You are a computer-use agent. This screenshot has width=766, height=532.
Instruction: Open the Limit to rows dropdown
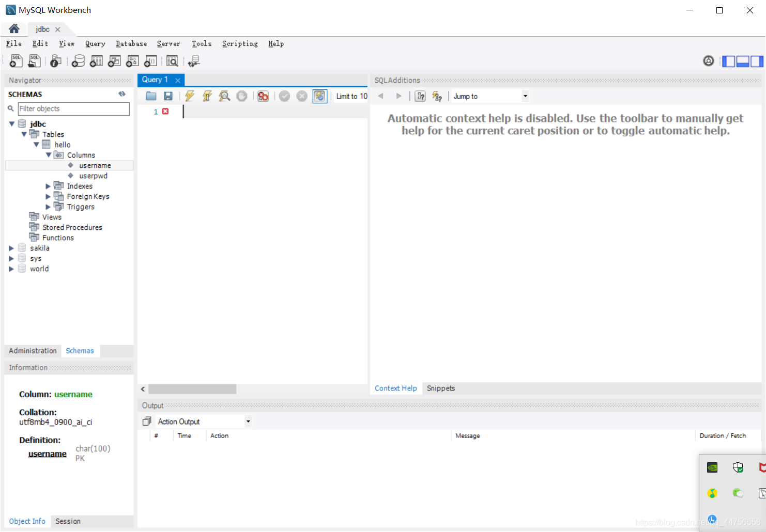pos(352,96)
